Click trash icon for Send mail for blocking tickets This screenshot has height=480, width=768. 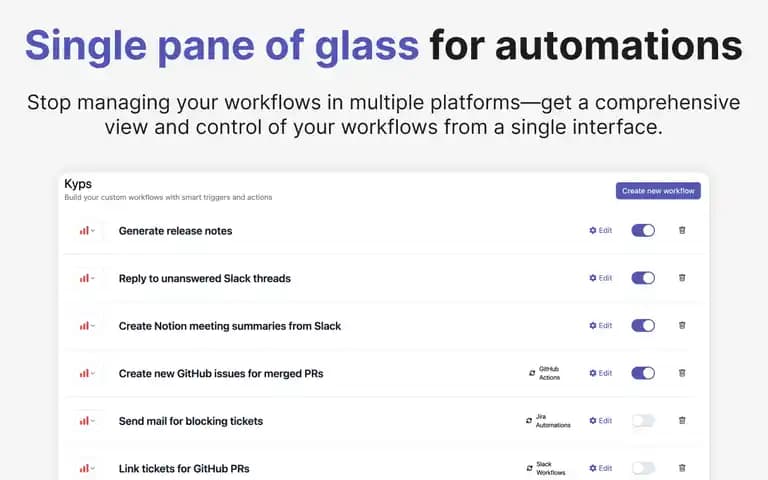682,420
